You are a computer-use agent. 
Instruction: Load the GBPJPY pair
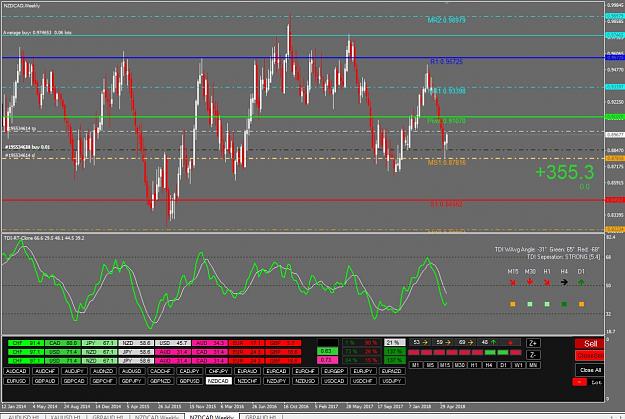pyautogui.click(x=132, y=381)
